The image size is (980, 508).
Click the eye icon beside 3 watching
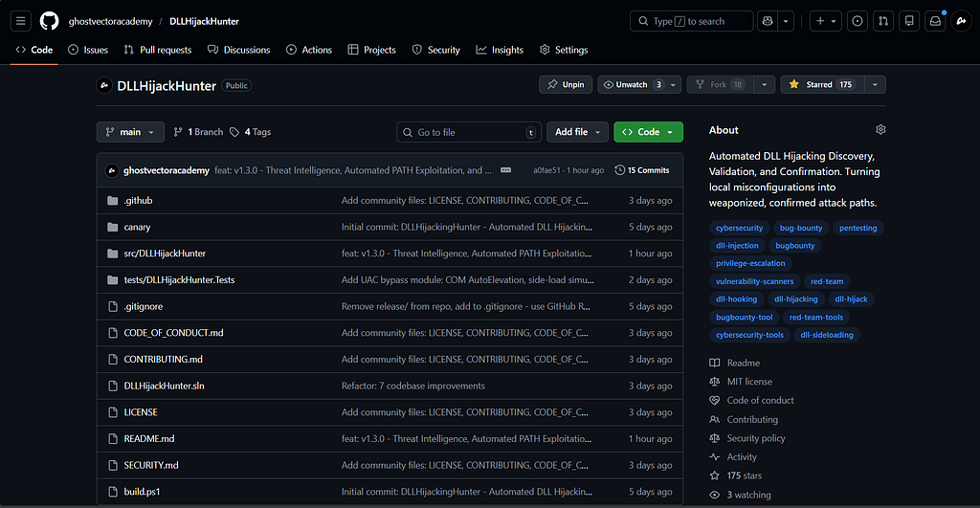tap(714, 495)
